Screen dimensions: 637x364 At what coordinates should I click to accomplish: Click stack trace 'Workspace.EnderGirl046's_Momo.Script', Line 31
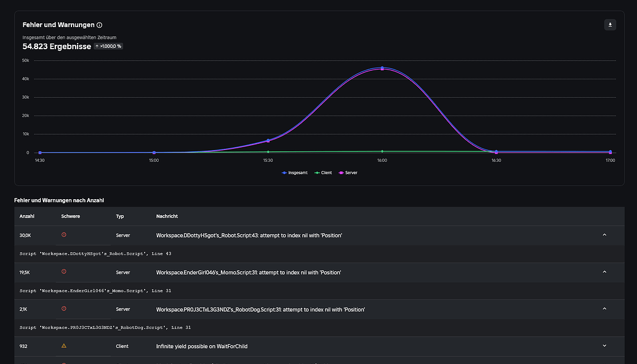pos(95,291)
